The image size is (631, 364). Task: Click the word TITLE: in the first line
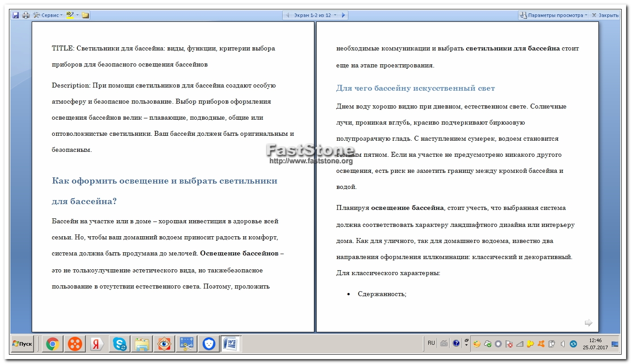click(x=63, y=48)
